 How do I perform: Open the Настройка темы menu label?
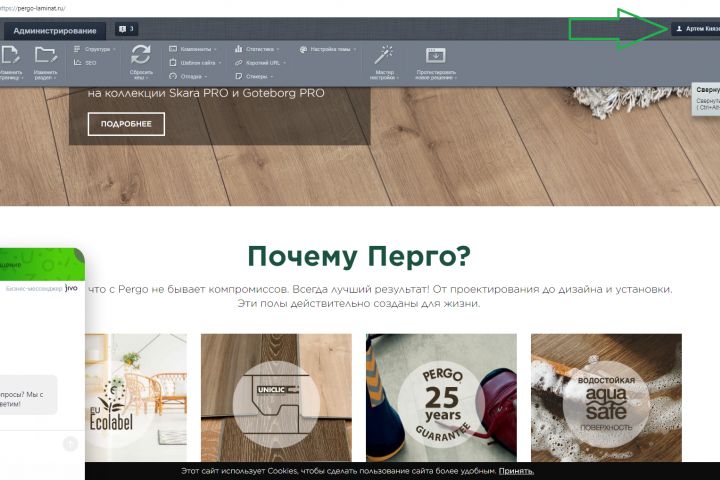click(x=330, y=49)
